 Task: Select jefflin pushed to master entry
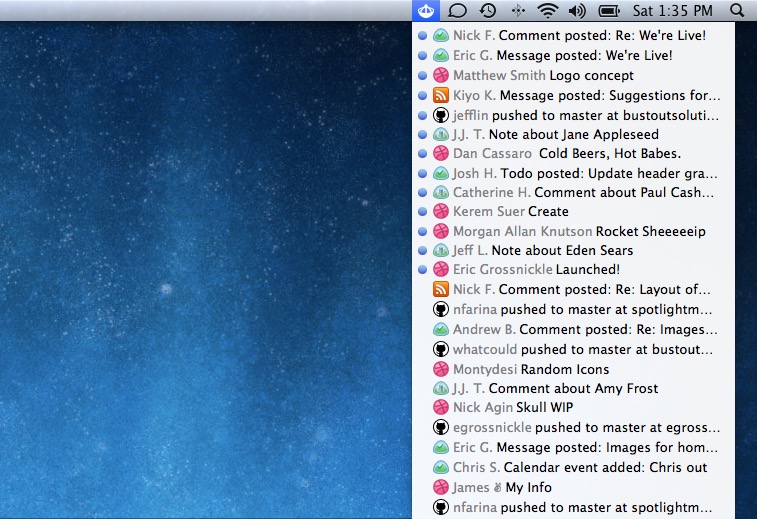[574, 115]
